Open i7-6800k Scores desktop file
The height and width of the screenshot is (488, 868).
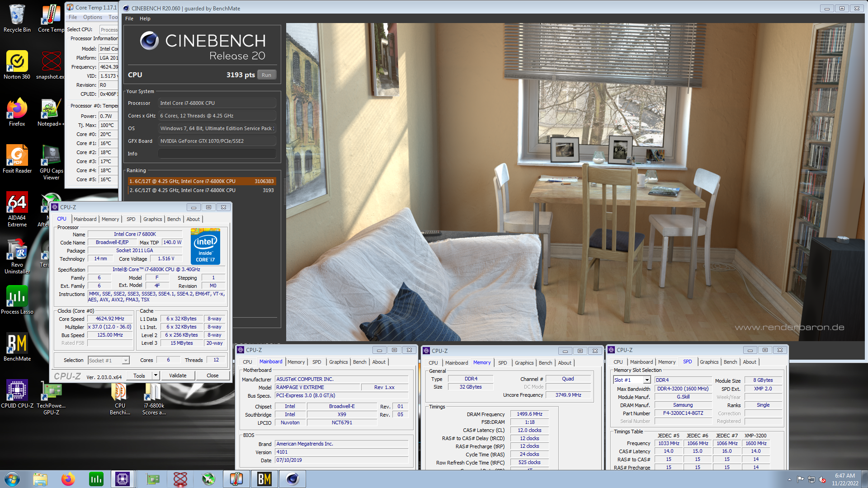pos(154,398)
